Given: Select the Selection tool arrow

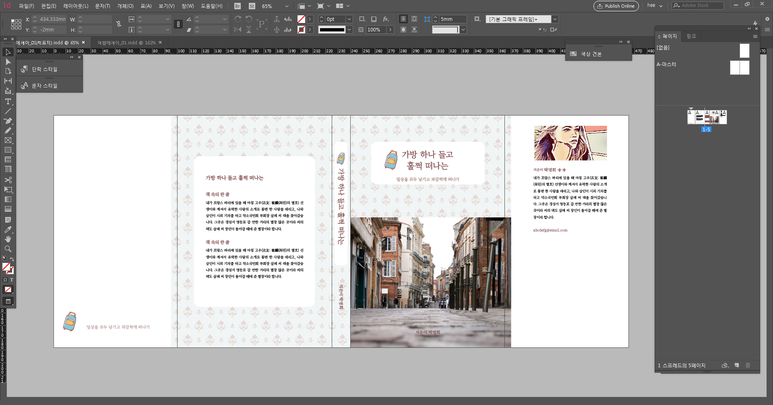Looking at the screenshot, I should click(8, 53).
